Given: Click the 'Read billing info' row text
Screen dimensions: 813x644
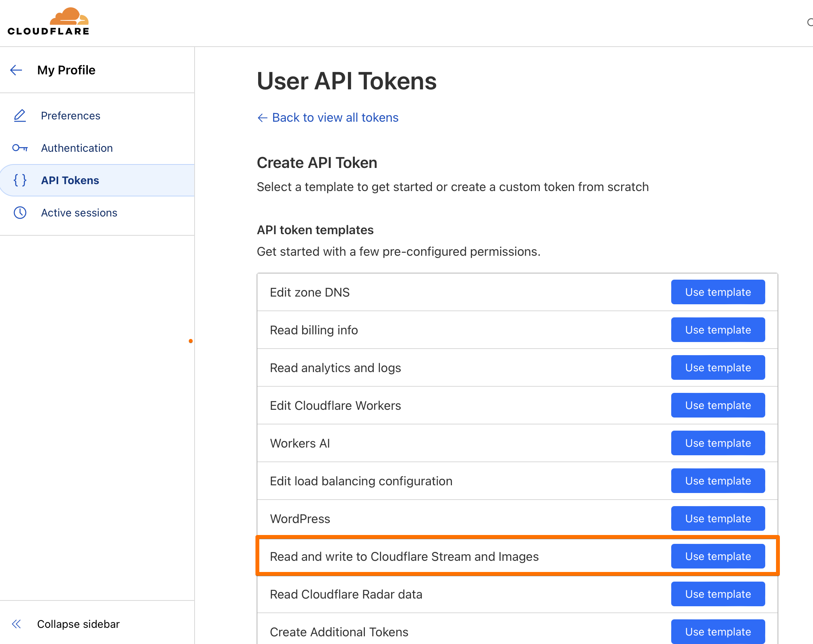Looking at the screenshot, I should click(314, 330).
